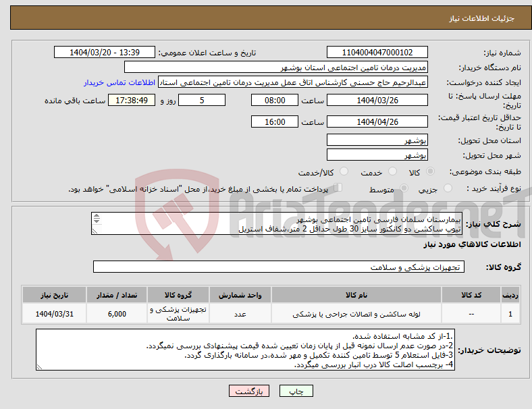Click the deadline hour field 08:00
532x409 pixels.
click(x=275, y=100)
